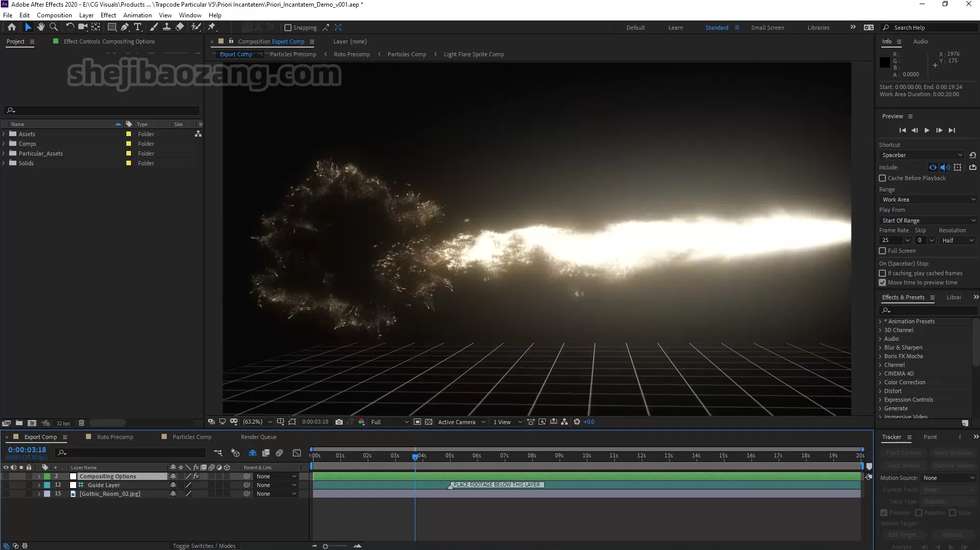Click the timeline zoom slider handle
Image resolution: width=980 pixels, height=550 pixels.
325,546
